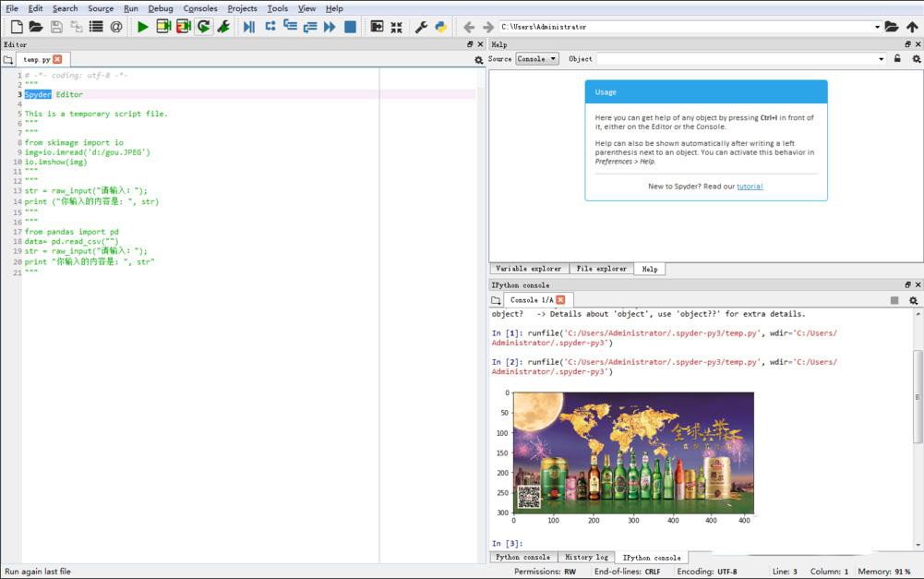The image size is (924, 579).
Task: Open the Search menu
Action: (x=65, y=8)
